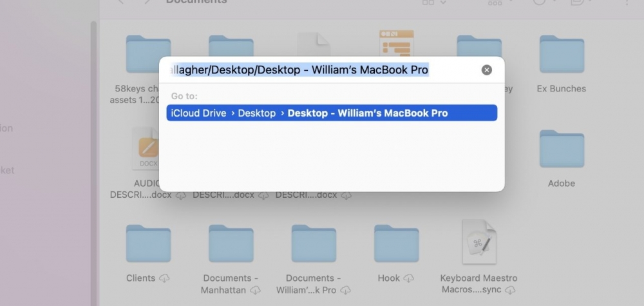
Task: Select the Ex Bunches folder
Action: click(561, 55)
